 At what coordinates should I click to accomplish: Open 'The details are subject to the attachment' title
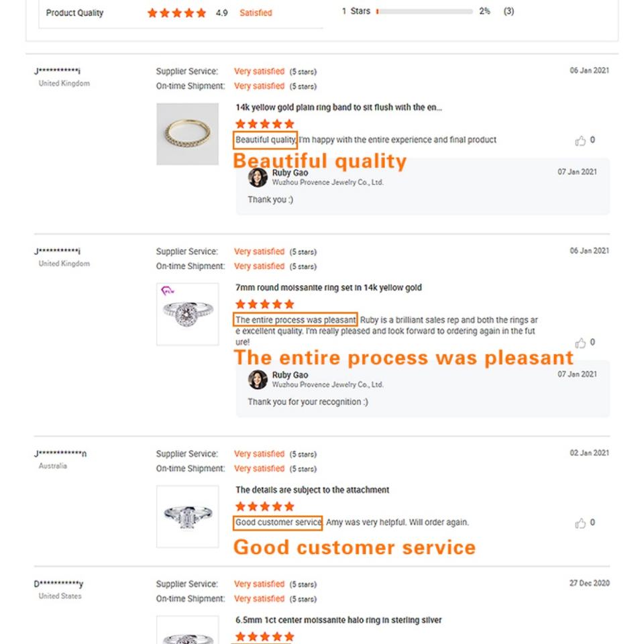[312, 490]
